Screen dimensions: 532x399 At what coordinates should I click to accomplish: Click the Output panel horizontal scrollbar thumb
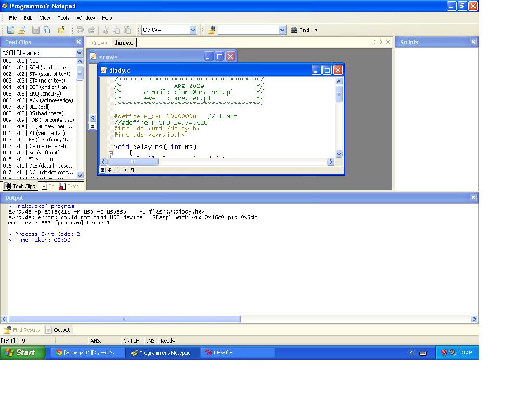coord(124,319)
